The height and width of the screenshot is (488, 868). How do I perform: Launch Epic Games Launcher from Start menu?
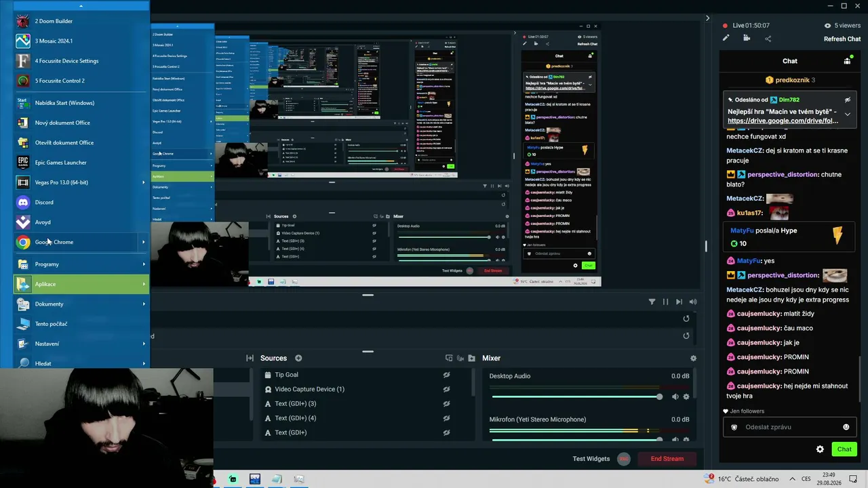coord(81,163)
